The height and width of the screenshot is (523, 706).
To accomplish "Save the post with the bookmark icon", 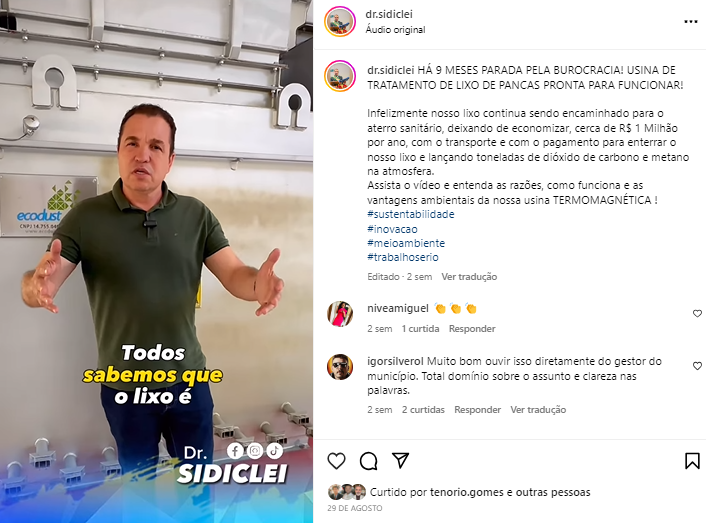I will (x=692, y=461).
